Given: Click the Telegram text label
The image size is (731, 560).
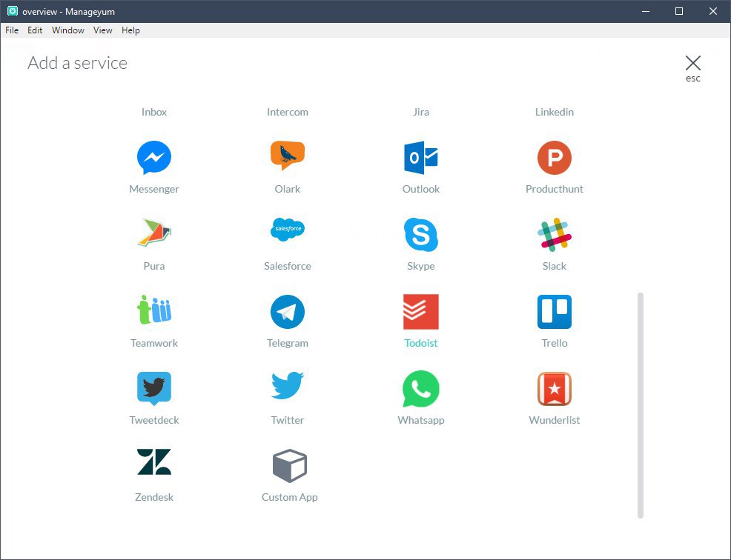Looking at the screenshot, I should coord(288,344).
